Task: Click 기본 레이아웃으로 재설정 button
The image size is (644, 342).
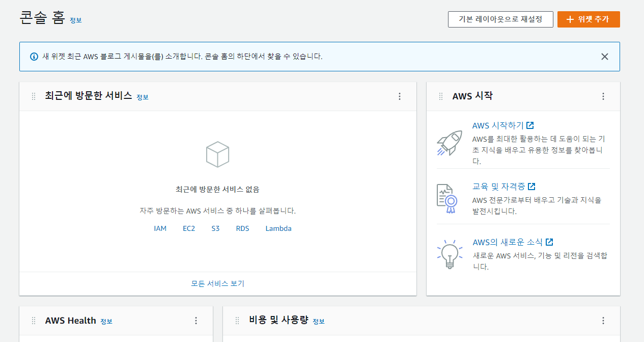Action: [x=500, y=19]
